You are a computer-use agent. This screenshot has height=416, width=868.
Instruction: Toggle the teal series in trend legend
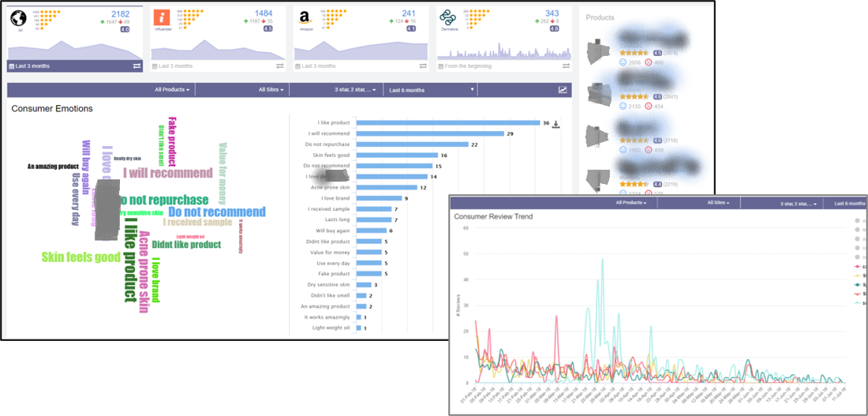click(857, 284)
